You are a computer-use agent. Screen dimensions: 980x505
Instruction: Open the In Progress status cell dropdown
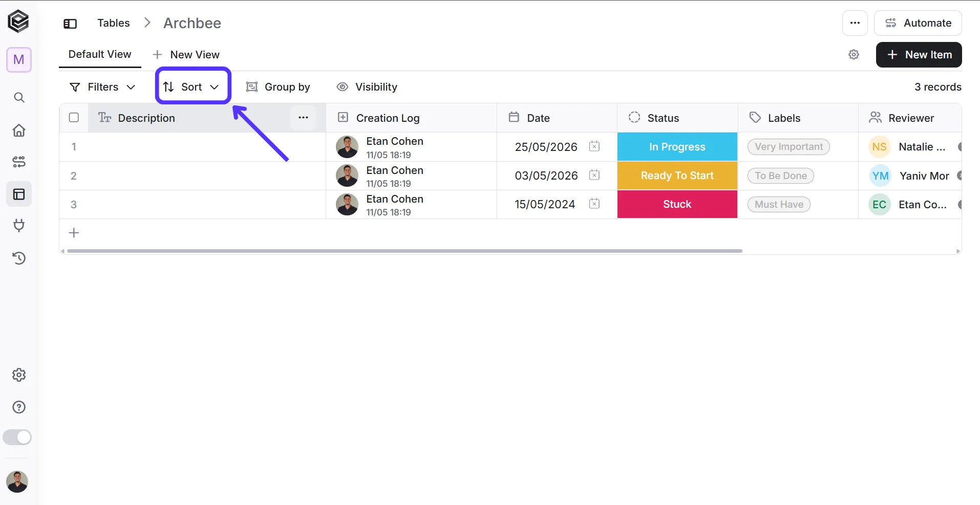(677, 147)
